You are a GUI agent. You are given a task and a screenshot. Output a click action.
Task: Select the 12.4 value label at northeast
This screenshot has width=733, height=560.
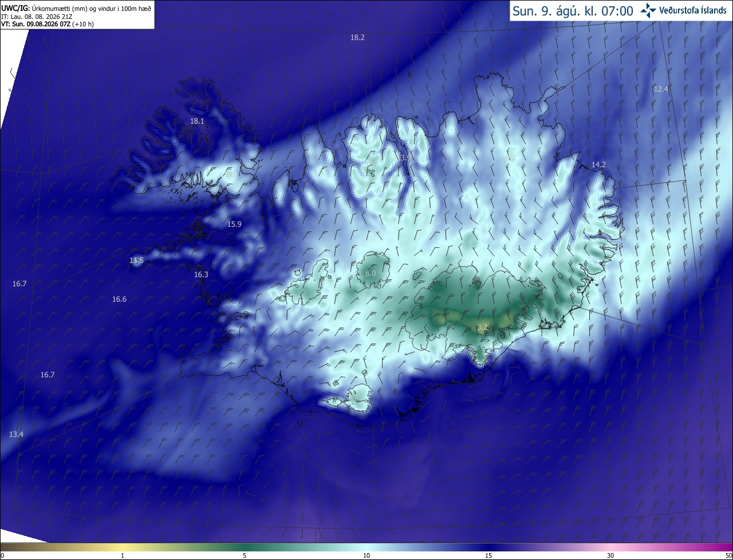pos(661,89)
